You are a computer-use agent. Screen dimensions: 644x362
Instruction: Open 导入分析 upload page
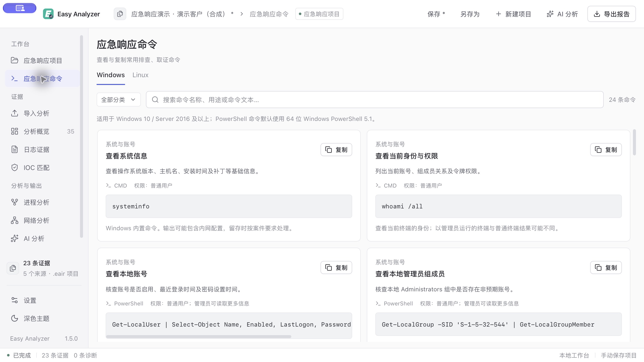[x=43, y=113]
